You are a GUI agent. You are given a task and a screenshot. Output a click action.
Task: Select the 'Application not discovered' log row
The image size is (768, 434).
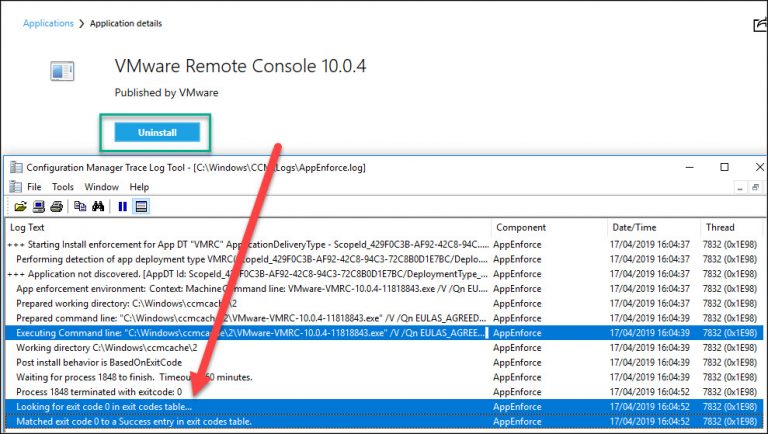tap(384, 274)
